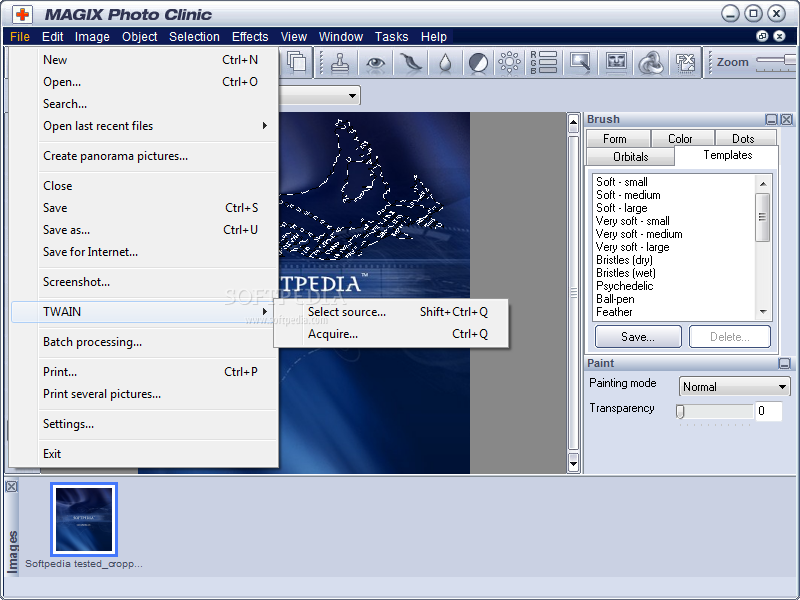Screen dimensions: 800x600
Task: Open the Edit menu
Action: 53,37
